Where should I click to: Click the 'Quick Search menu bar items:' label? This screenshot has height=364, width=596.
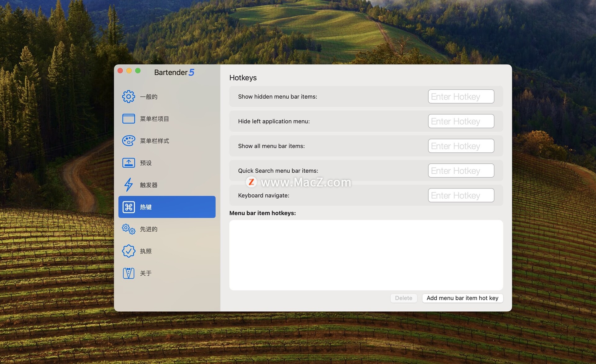click(278, 171)
